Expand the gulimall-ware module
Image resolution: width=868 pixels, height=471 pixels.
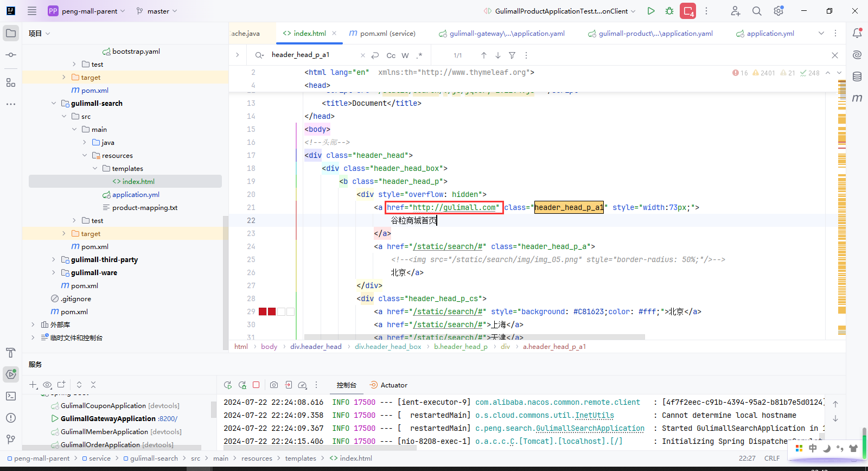click(53, 272)
